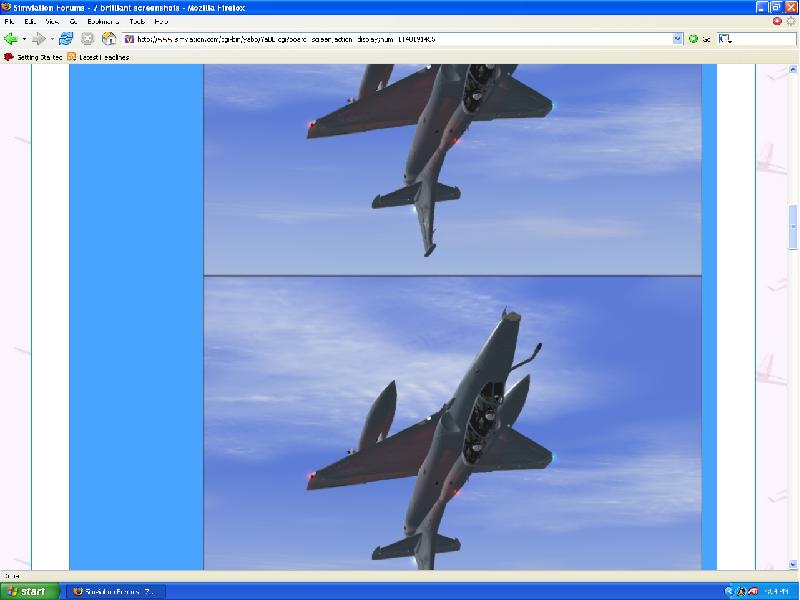Reload the current page
The width and height of the screenshot is (800, 600).
point(66,39)
